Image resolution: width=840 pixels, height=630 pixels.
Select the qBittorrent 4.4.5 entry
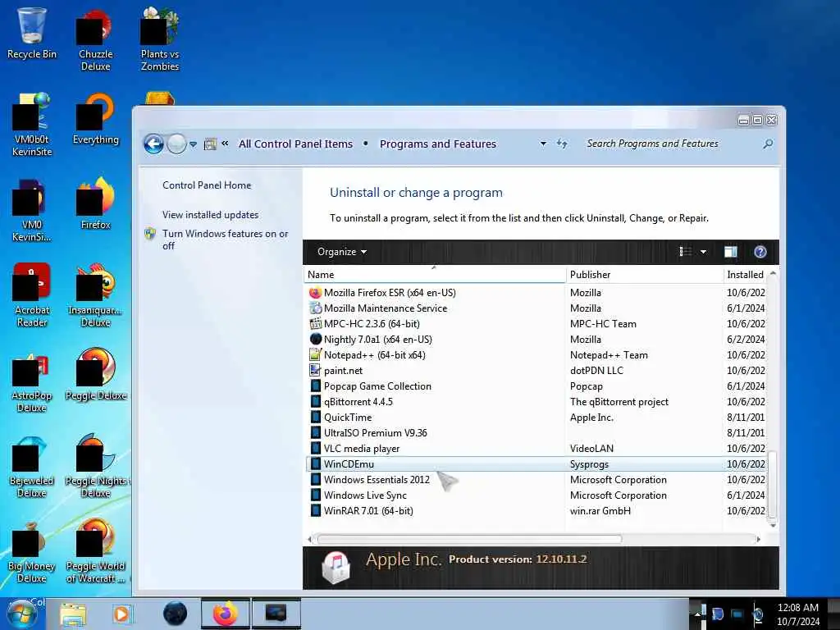pos(536,402)
